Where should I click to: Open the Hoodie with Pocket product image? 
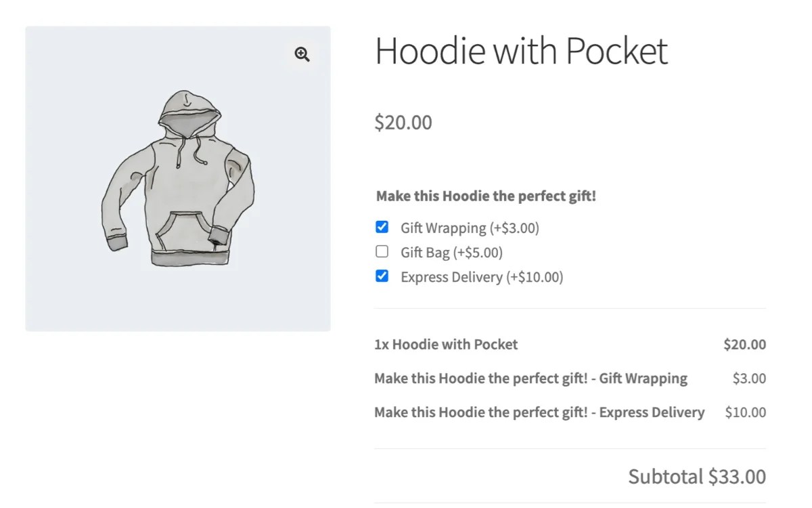coord(178,178)
